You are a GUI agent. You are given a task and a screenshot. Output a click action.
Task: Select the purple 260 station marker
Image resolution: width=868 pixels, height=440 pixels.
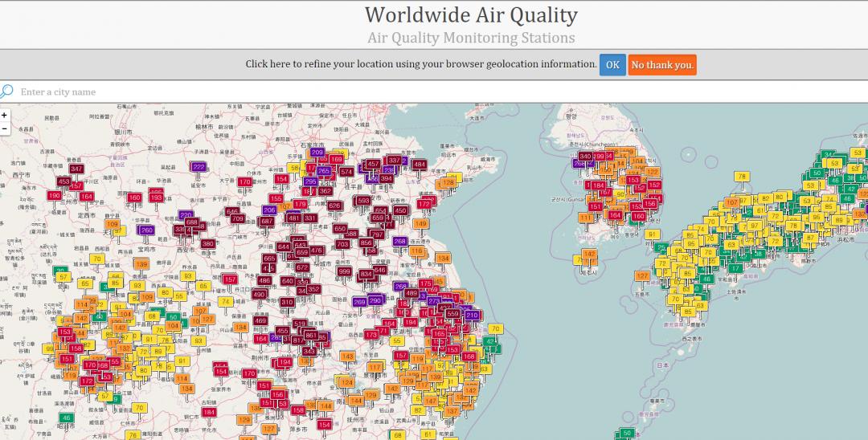point(146,230)
